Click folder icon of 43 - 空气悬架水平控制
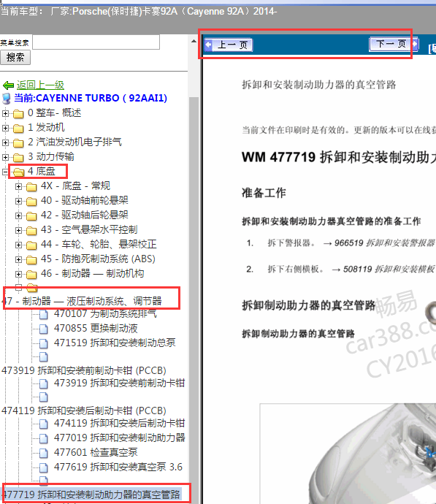Viewport: 436px width, 504px height. coord(31,231)
